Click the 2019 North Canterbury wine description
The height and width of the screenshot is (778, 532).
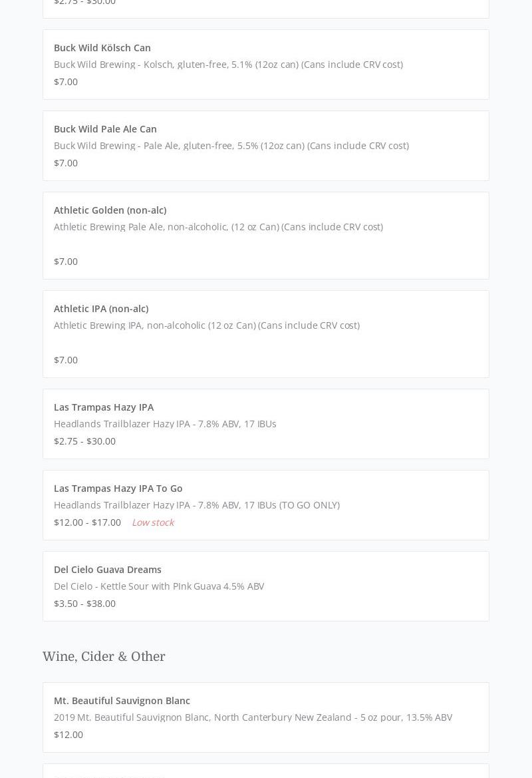click(253, 717)
